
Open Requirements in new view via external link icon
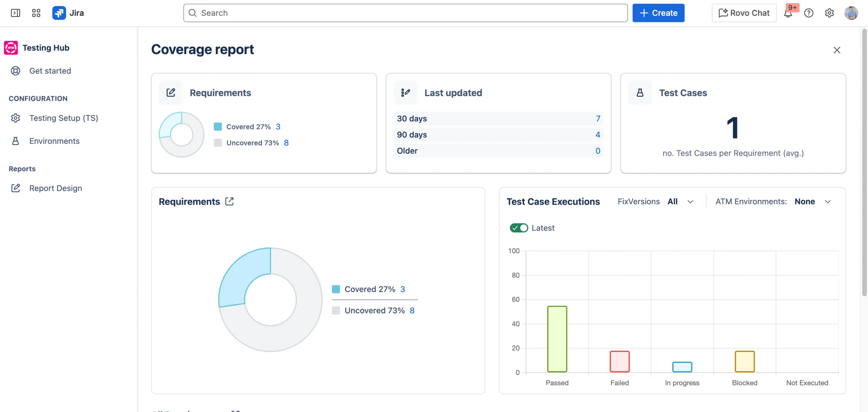click(x=229, y=201)
